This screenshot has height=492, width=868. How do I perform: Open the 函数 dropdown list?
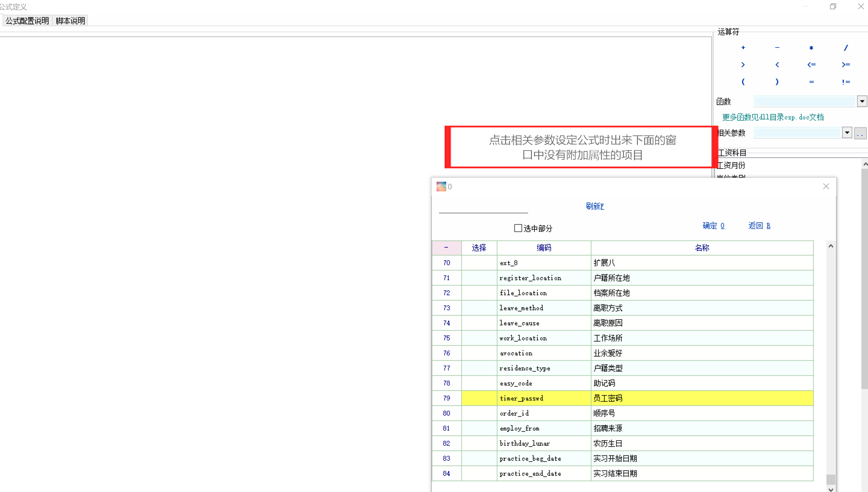862,101
